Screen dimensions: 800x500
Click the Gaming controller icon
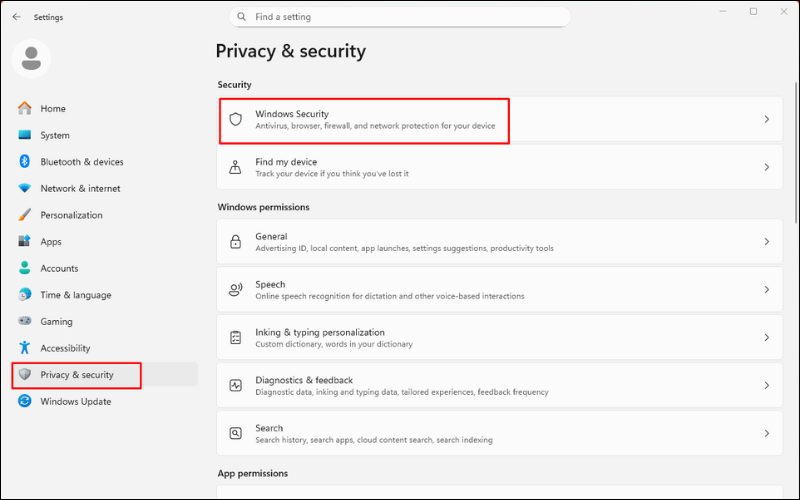[24, 321]
